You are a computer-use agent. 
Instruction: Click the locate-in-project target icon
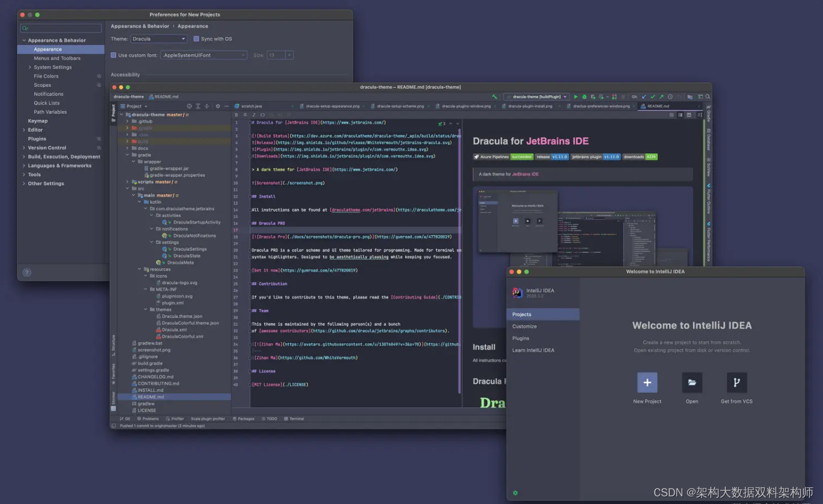(189, 106)
